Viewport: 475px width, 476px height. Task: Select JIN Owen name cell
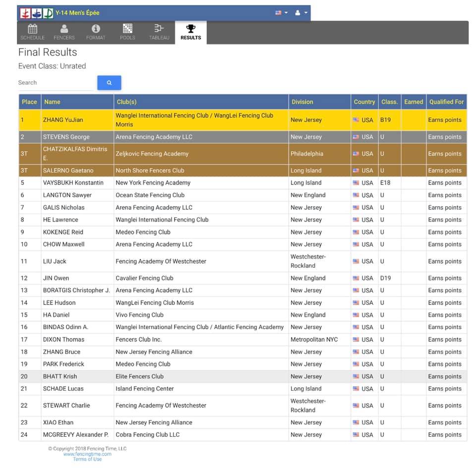[x=77, y=278]
